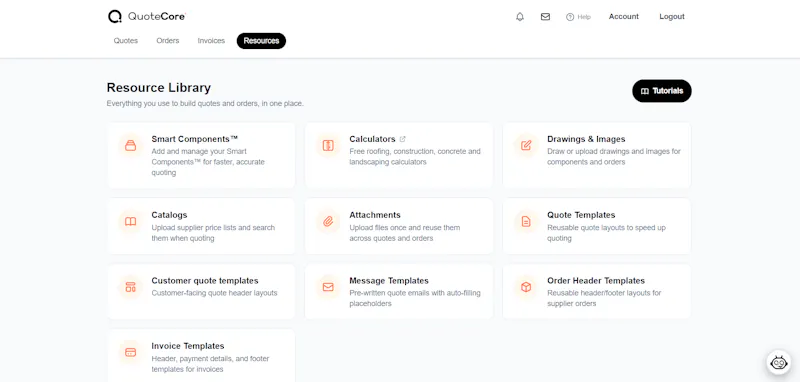Click the Logout link

pyautogui.click(x=672, y=17)
